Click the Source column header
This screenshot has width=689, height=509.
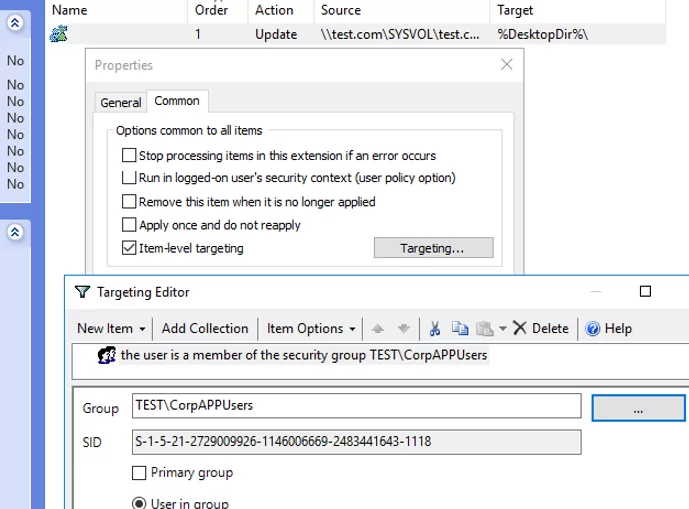point(402,11)
